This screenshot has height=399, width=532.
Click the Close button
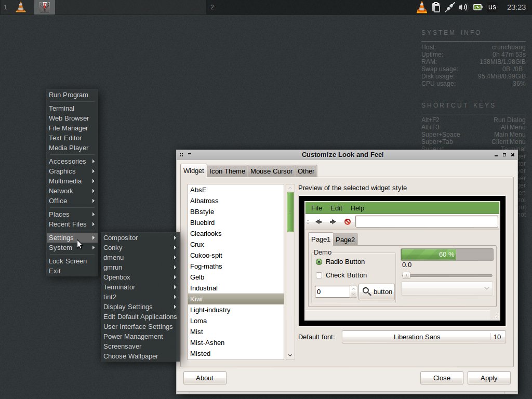(x=442, y=378)
